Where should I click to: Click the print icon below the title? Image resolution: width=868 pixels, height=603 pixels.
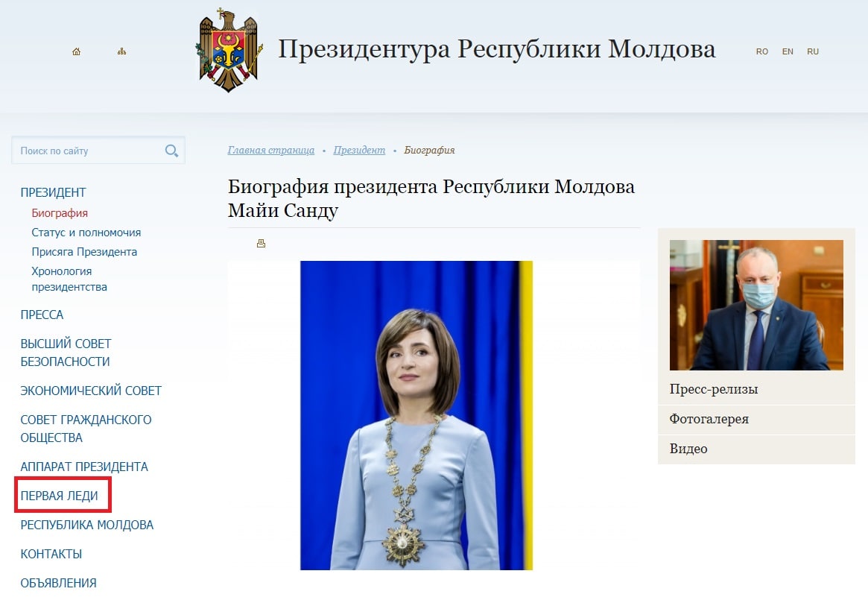[262, 243]
